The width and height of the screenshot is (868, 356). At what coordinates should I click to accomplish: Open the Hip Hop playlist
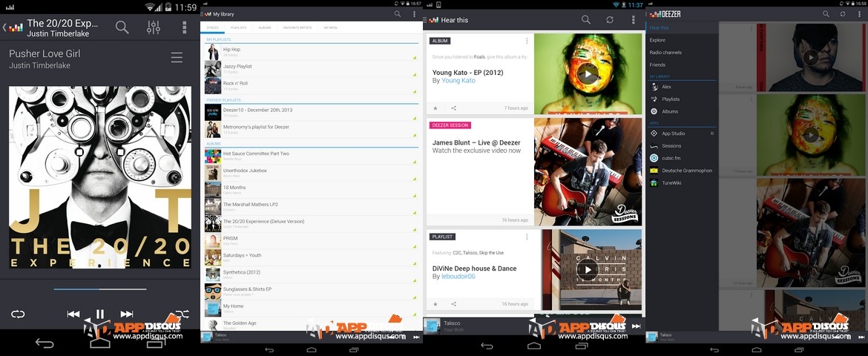[311, 51]
